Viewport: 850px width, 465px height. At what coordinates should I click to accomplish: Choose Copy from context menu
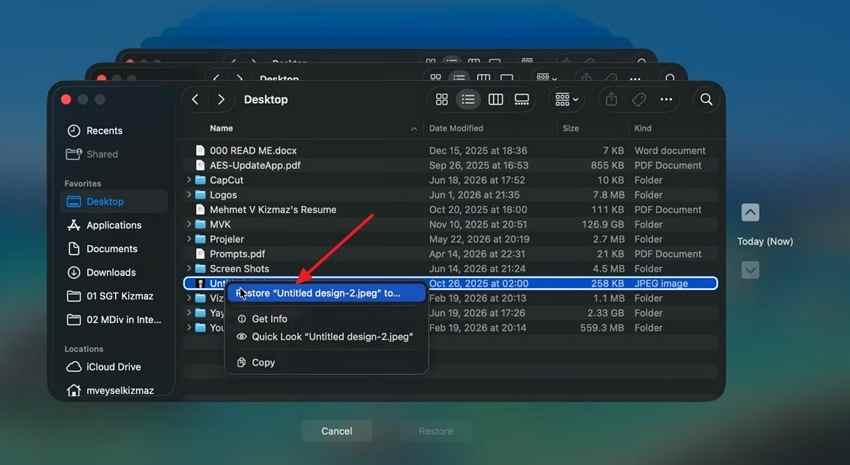(x=326, y=363)
